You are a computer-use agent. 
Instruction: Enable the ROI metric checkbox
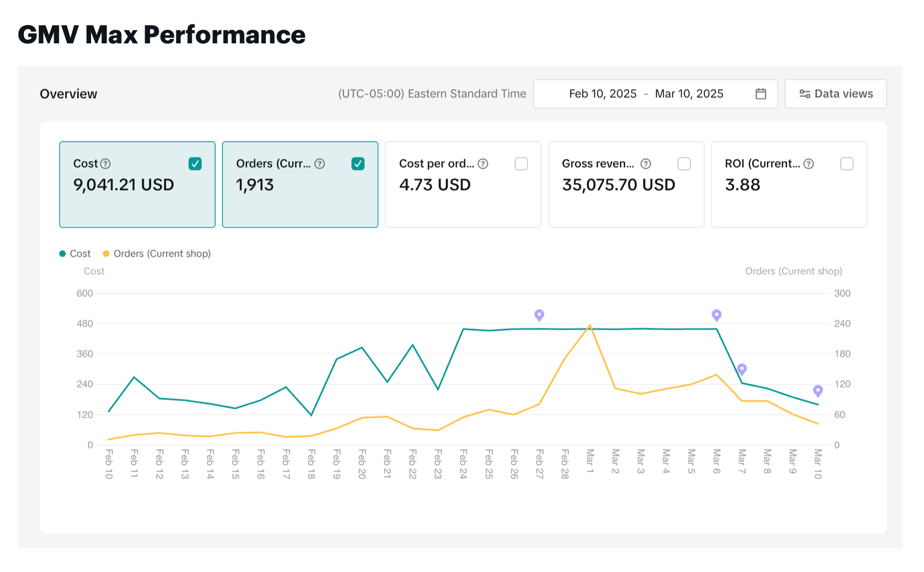coord(847,164)
